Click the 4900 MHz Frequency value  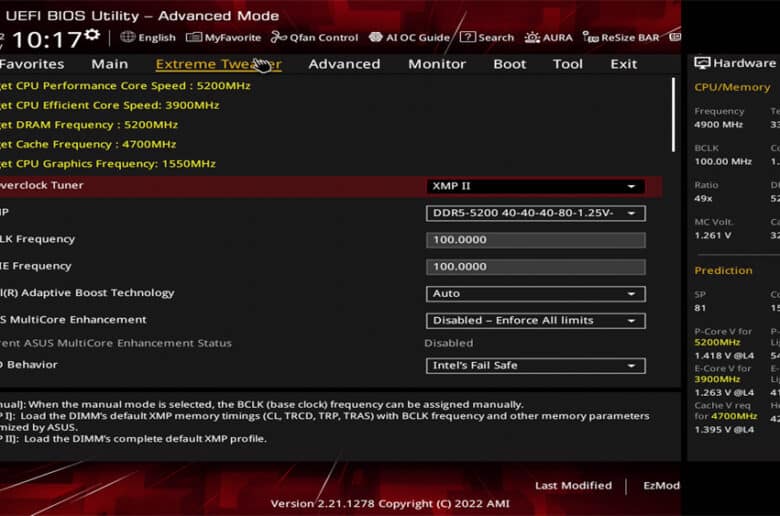(x=718, y=124)
